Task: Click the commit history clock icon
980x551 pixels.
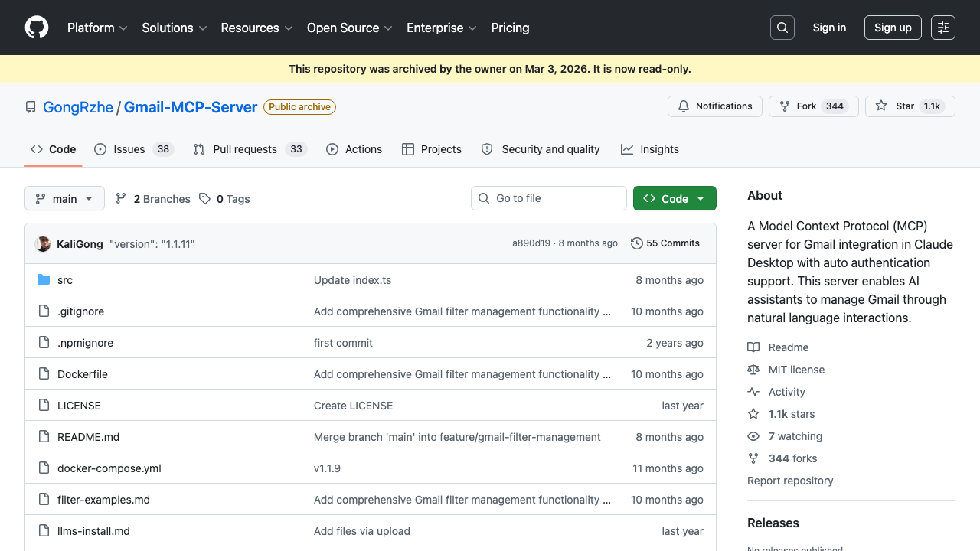Action: (637, 243)
